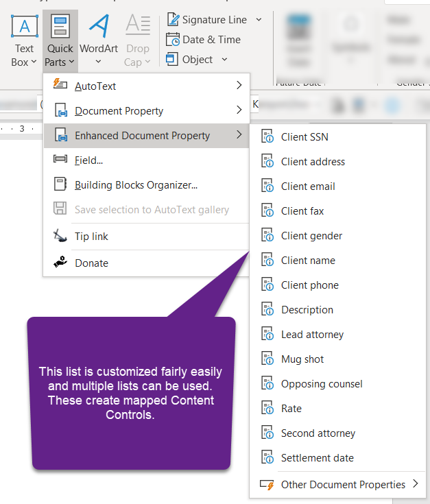
Task: Click the Client gender label
Action: (x=312, y=236)
